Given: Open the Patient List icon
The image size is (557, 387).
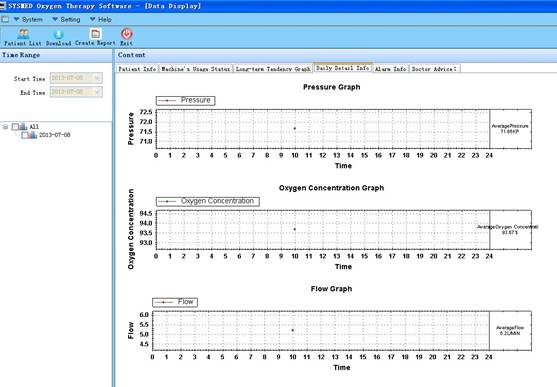Looking at the screenshot, I should tap(23, 34).
